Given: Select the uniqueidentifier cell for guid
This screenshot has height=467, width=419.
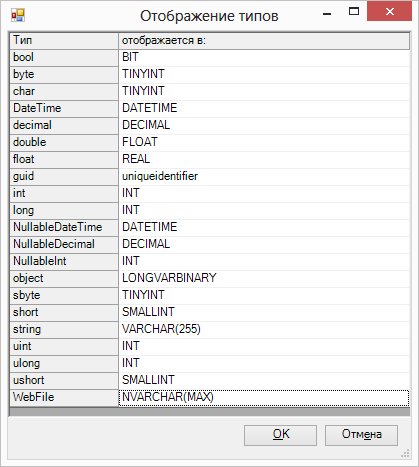Looking at the screenshot, I should [x=264, y=176].
